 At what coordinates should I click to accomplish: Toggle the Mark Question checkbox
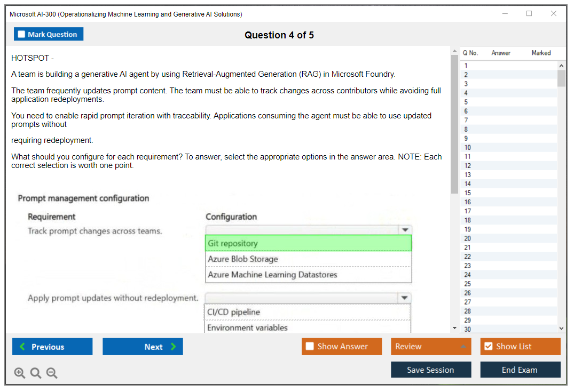22,35
